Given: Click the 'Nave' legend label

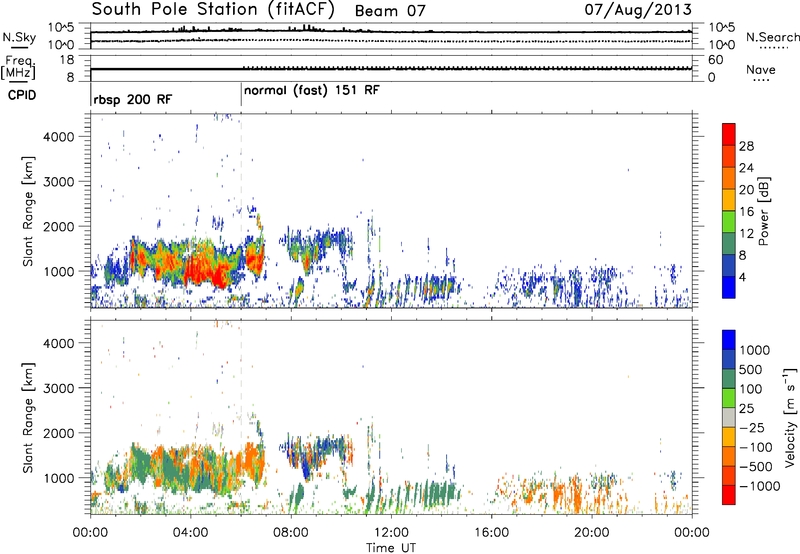Looking at the screenshot, I should pos(761,69).
